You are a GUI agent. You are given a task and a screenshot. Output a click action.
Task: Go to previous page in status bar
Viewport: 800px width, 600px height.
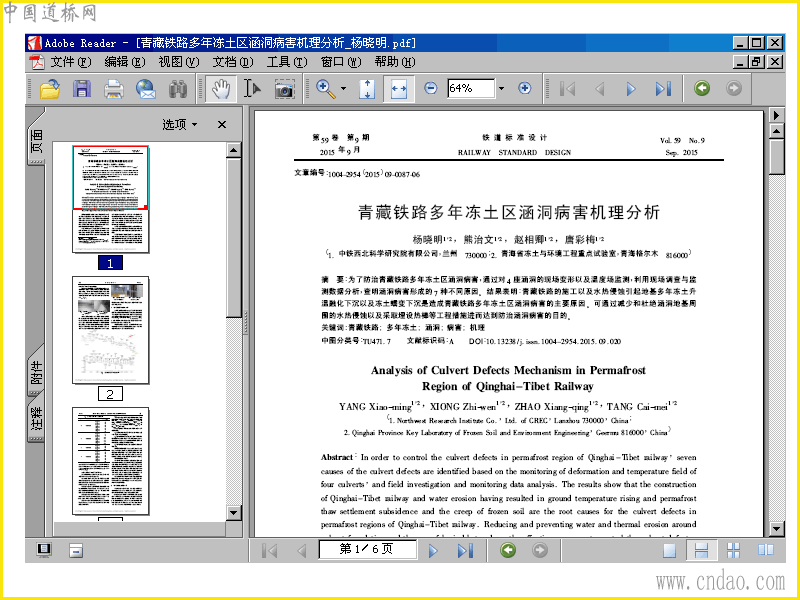[x=302, y=551]
